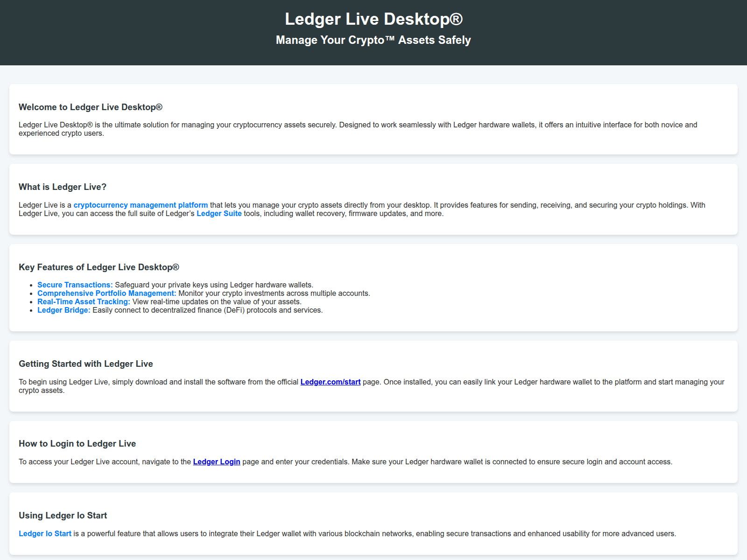This screenshot has width=747, height=560.
Task: Select the Ledger Live Desktop® main title
Action: (x=373, y=19)
